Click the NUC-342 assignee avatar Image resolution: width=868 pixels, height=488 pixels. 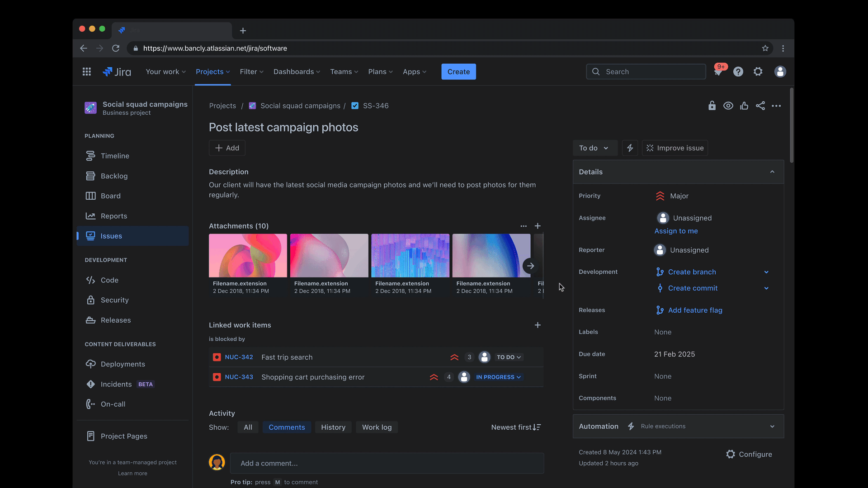[x=485, y=357]
